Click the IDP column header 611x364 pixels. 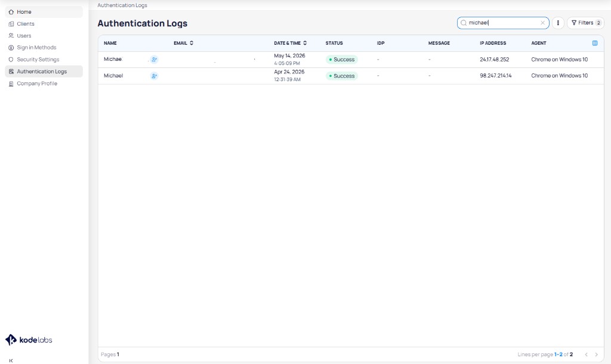tap(381, 43)
